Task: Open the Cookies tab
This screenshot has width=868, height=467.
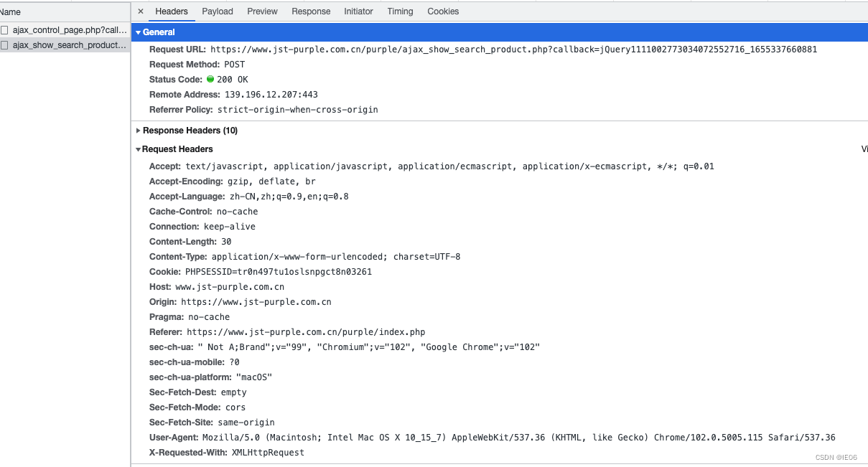Action: pos(443,11)
